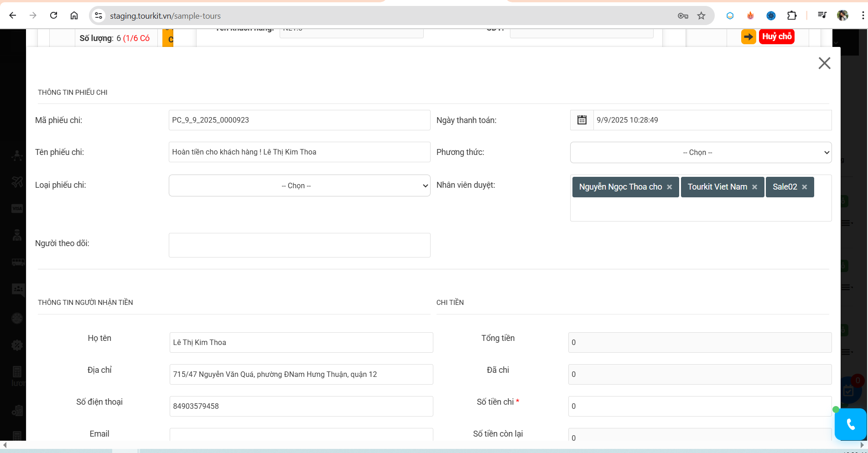Image resolution: width=868 pixels, height=453 pixels.
Task: Open the browser extensions puzzle icon
Action: (792, 15)
